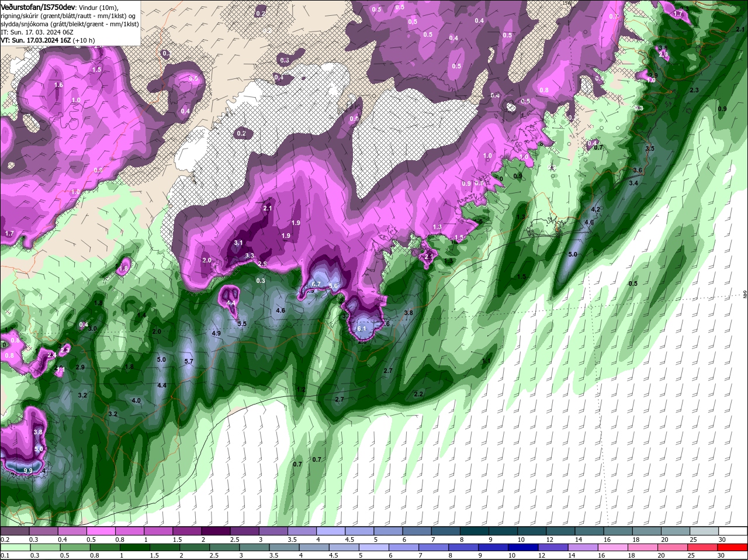Click the 6.1 precipitation value on the map
The width and height of the screenshot is (748, 560).
click(361, 329)
